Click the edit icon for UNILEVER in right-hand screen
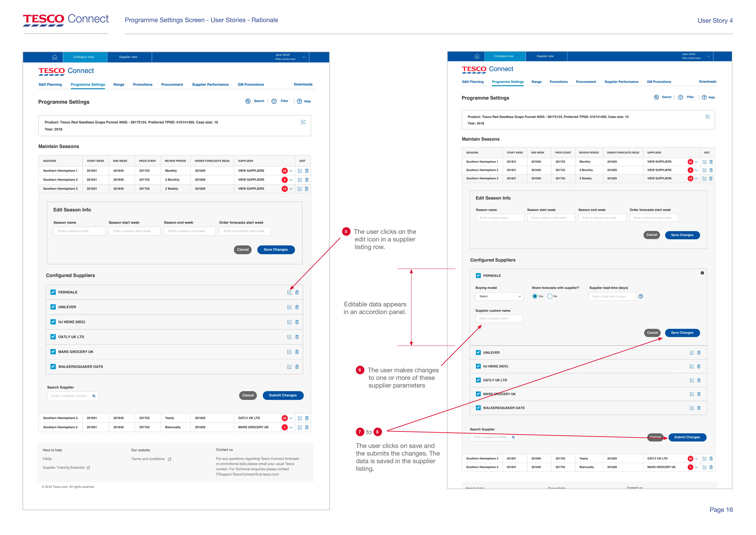 click(692, 352)
